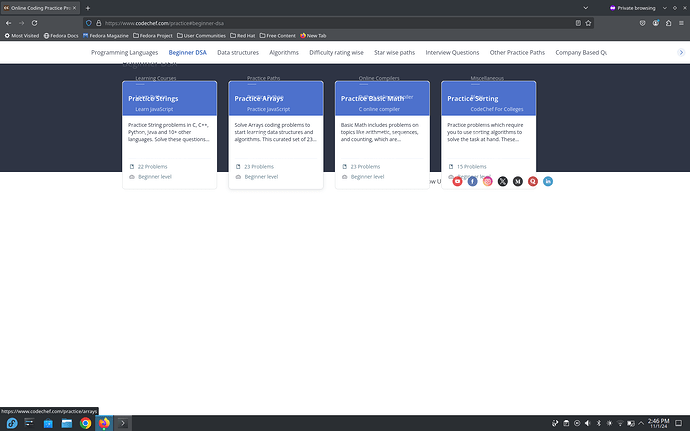Open the Most Visited bookmarks folder

22,36
